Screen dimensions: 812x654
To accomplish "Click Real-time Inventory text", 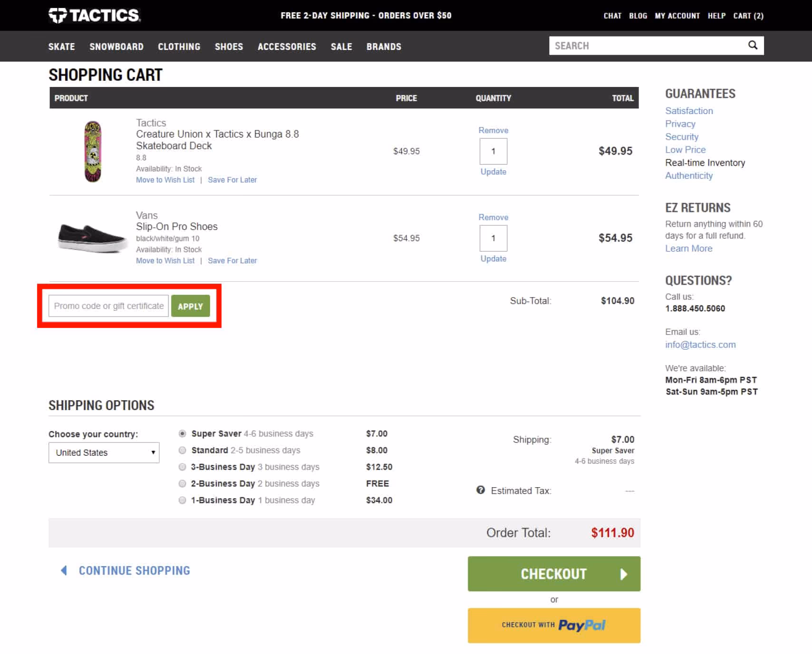I will point(705,163).
